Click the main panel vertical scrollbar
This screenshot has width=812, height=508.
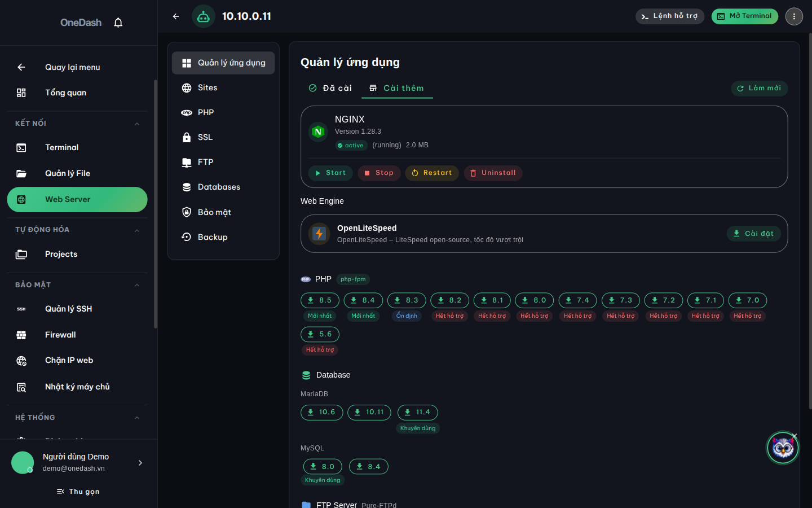(810, 221)
